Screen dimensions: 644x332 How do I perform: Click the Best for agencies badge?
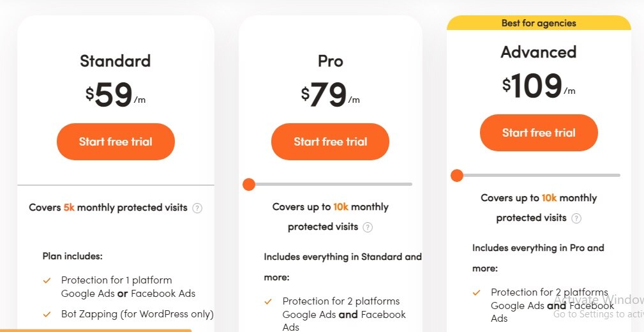pos(539,24)
